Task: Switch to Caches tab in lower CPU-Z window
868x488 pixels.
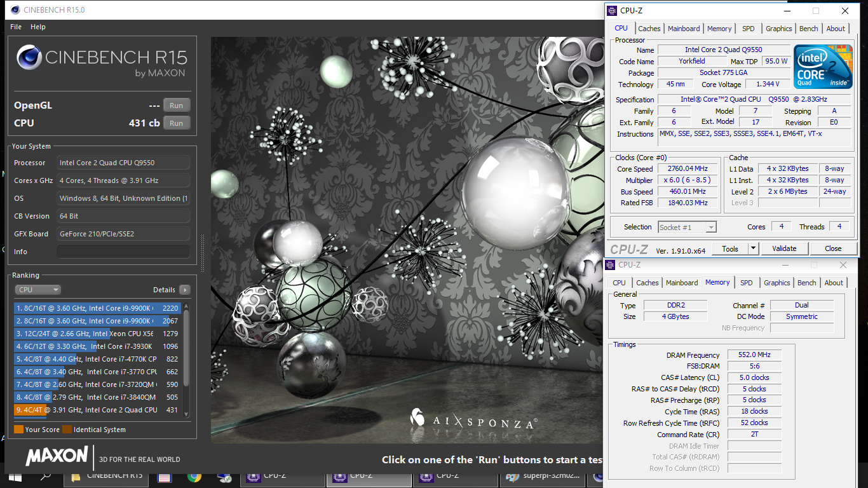Action: (x=647, y=283)
